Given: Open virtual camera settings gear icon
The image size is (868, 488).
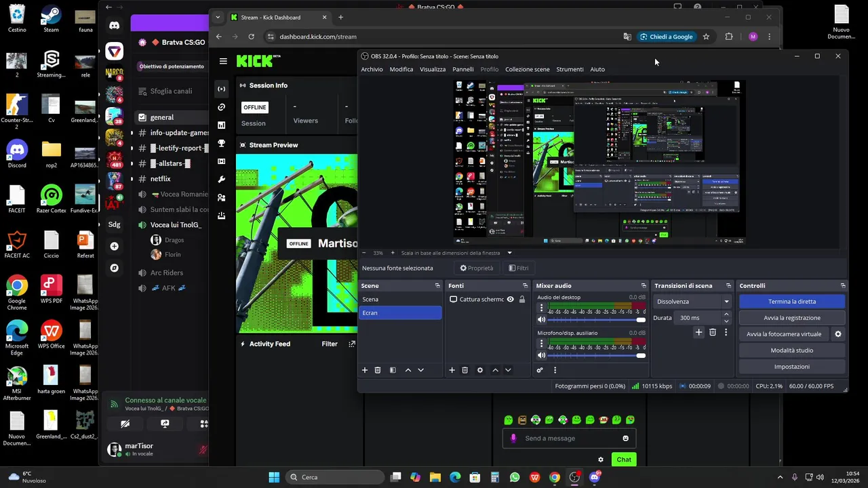Looking at the screenshot, I should coord(838,334).
